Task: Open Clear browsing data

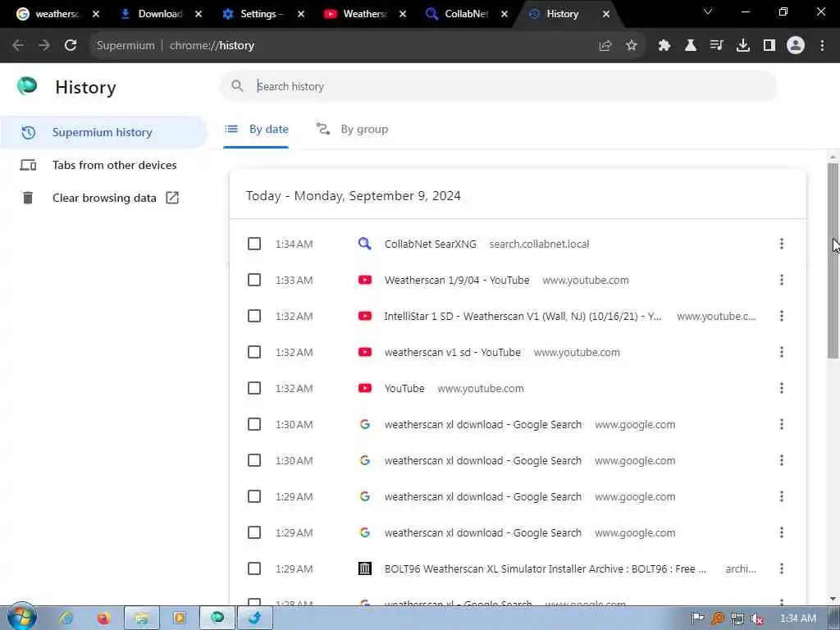Action: click(104, 199)
